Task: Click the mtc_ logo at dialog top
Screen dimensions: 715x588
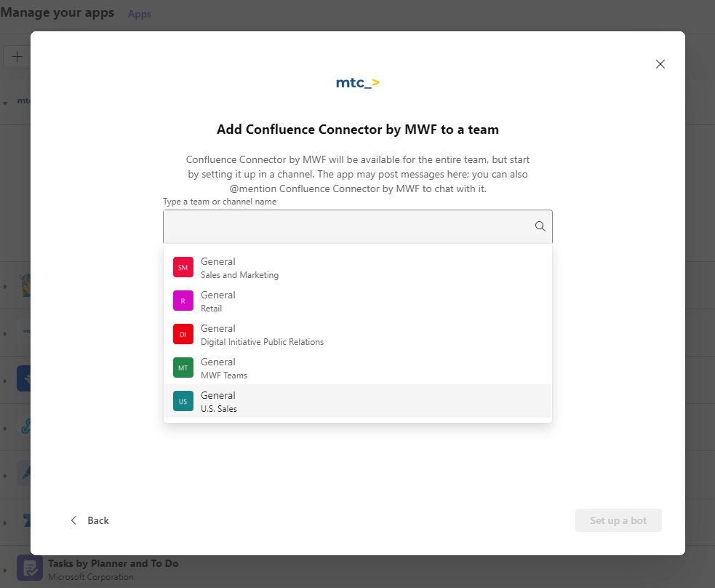Action: pyautogui.click(x=357, y=82)
